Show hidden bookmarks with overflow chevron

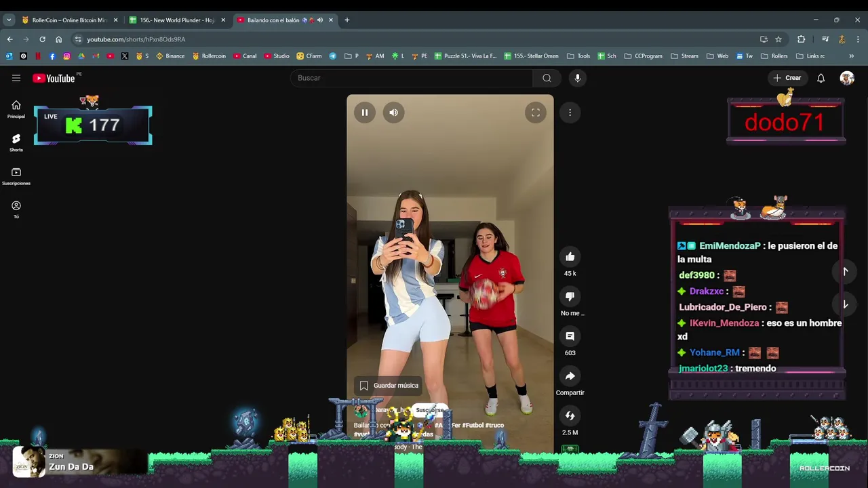852,56
